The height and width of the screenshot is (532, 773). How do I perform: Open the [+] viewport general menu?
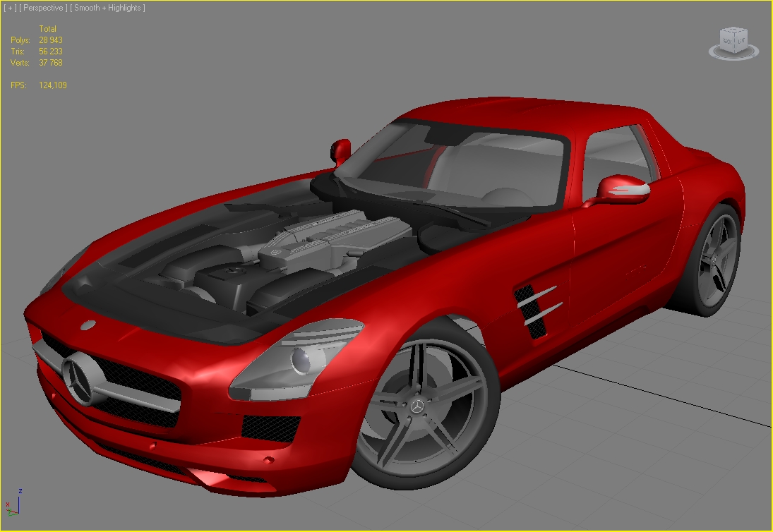click(x=10, y=8)
